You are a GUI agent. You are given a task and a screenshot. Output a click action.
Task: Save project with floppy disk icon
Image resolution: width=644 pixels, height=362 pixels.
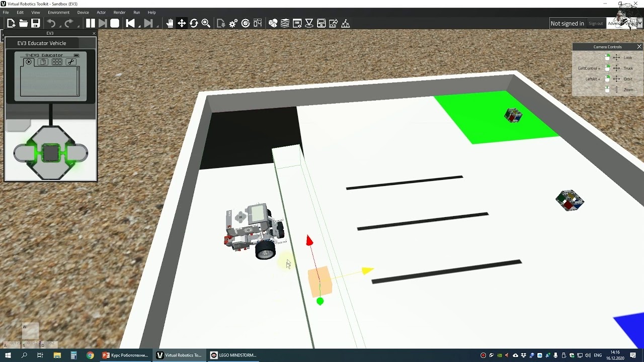(x=35, y=23)
